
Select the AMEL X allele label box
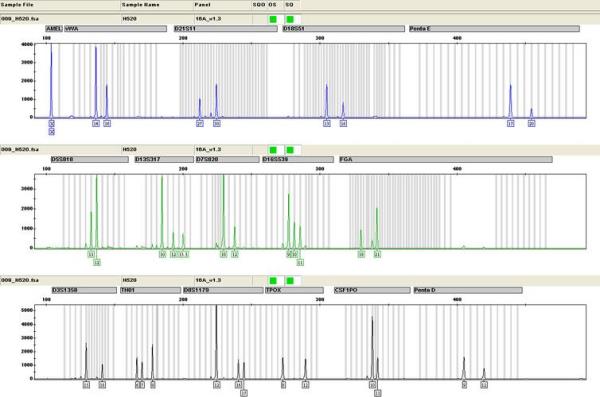point(52,123)
